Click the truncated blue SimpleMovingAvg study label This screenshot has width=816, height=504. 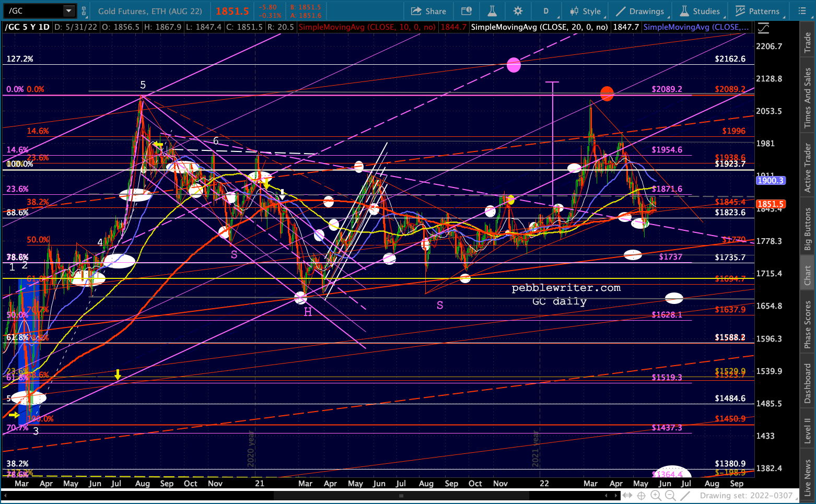(696, 27)
